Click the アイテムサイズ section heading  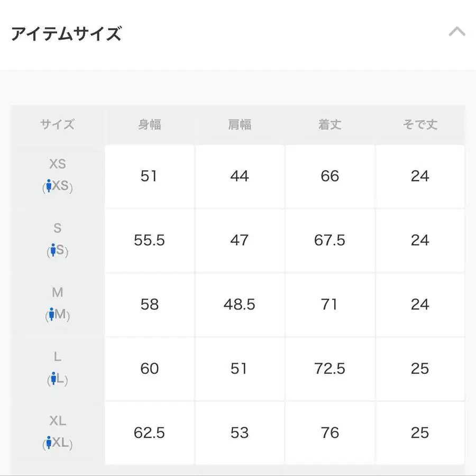tap(66, 34)
